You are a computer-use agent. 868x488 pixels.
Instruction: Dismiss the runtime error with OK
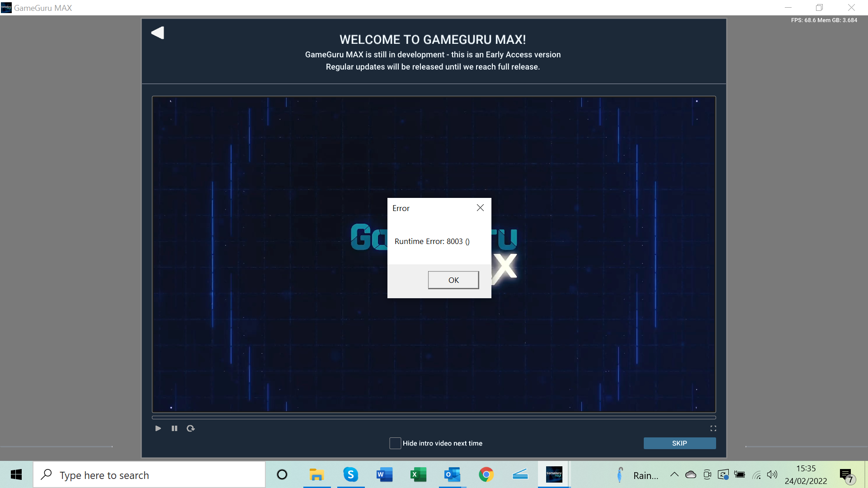(453, 280)
